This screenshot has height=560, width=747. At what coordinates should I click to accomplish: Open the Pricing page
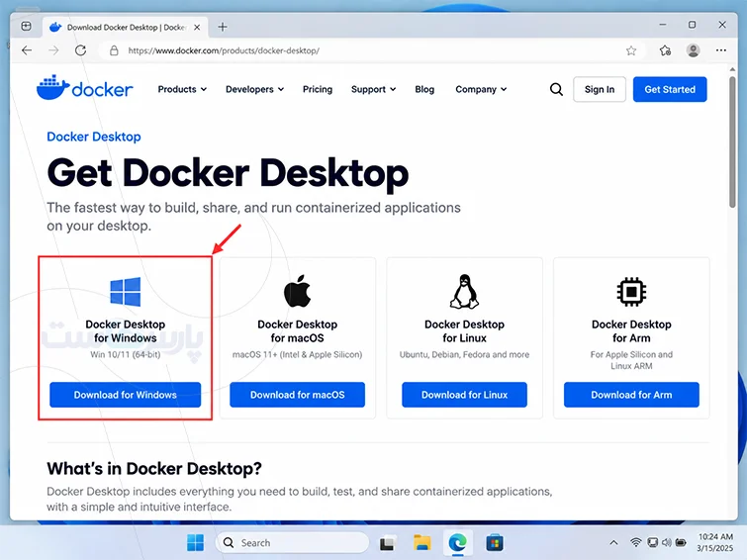point(318,89)
